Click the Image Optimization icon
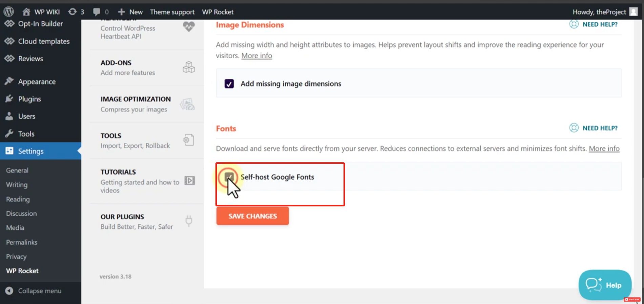The width and height of the screenshot is (644, 304). pyautogui.click(x=187, y=104)
